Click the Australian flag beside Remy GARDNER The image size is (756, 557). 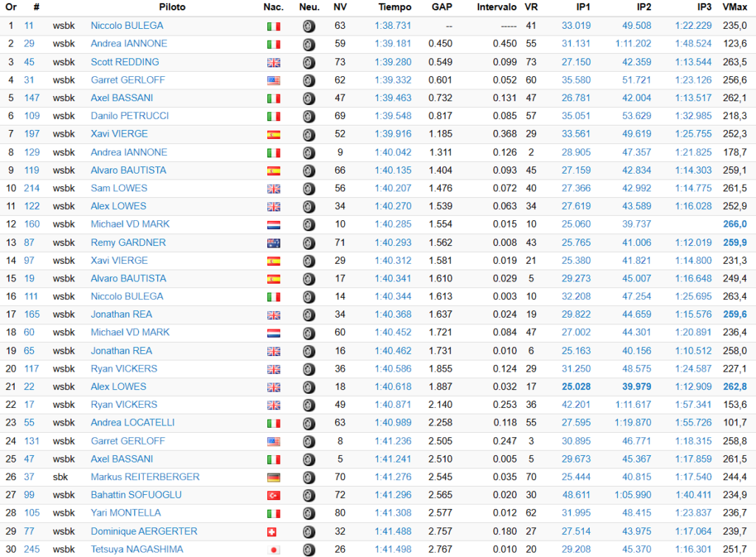click(x=273, y=243)
